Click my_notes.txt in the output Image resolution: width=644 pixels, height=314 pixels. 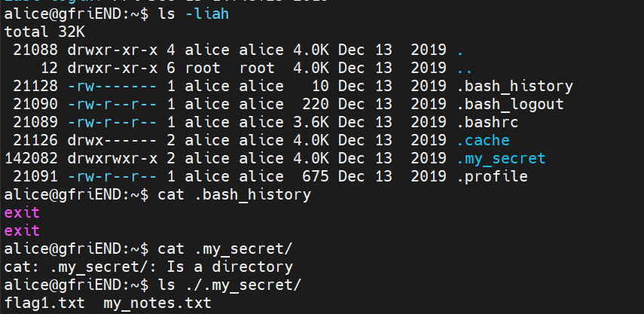(x=157, y=303)
